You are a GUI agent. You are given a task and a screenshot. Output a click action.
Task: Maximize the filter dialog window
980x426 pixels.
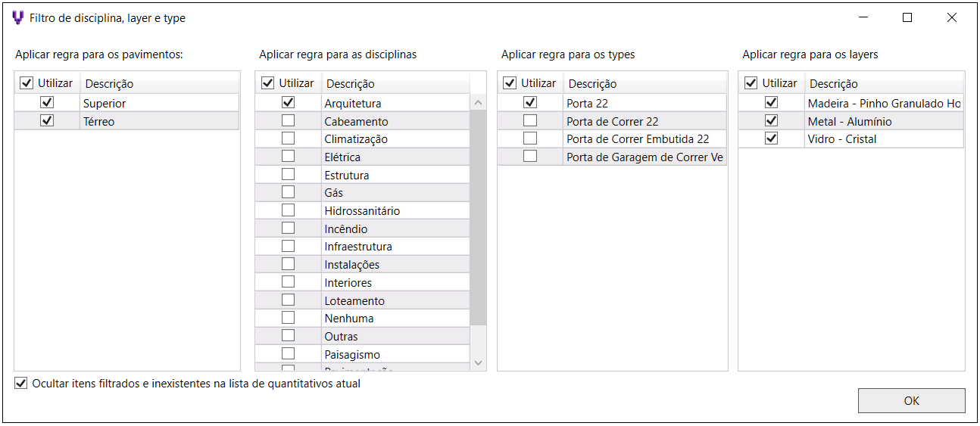(x=907, y=17)
